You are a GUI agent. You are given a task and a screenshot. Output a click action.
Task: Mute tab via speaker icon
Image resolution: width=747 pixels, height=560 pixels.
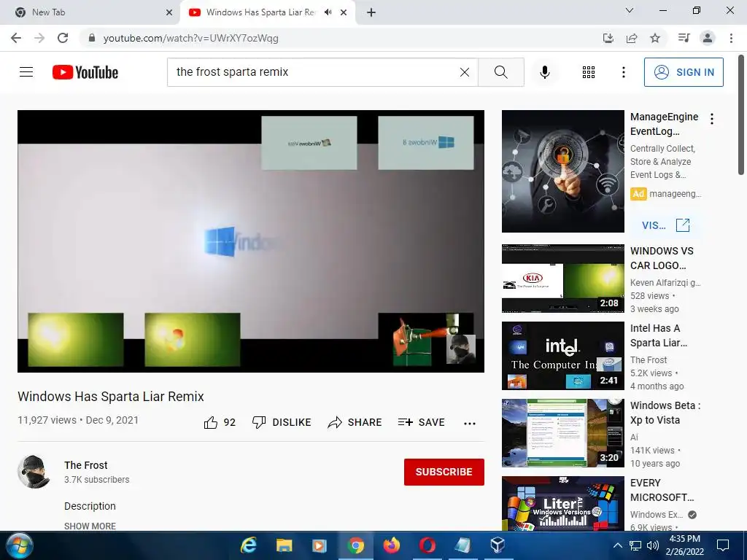(x=328, y=12)
